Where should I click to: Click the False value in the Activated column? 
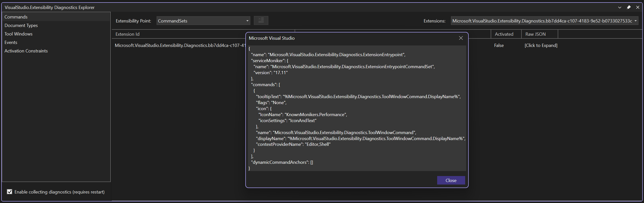point(499,45)
